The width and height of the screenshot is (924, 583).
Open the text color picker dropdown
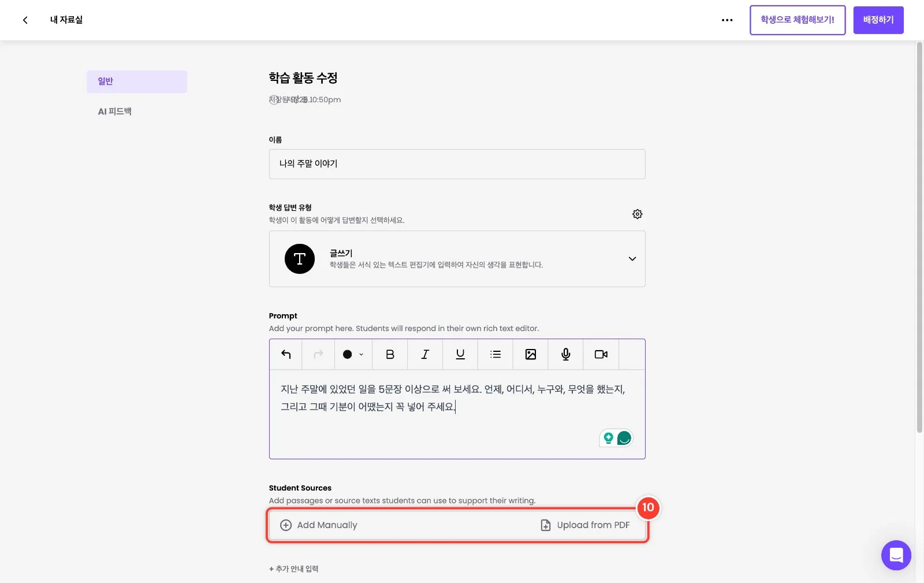(x=353, y=354)
